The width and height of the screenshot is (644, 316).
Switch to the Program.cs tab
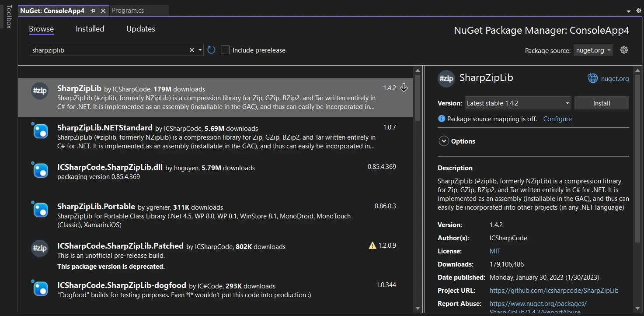(x=128, y=11)
